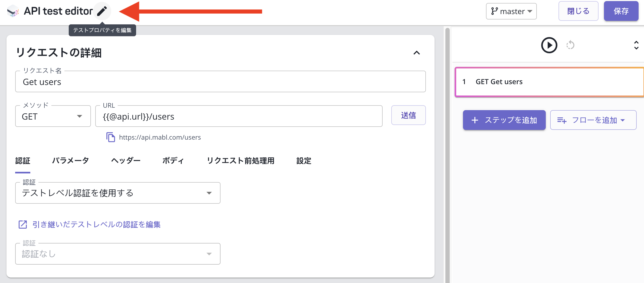
Task: Click the 保存 button
Action: pyautogui.click(x=621, y=11)
